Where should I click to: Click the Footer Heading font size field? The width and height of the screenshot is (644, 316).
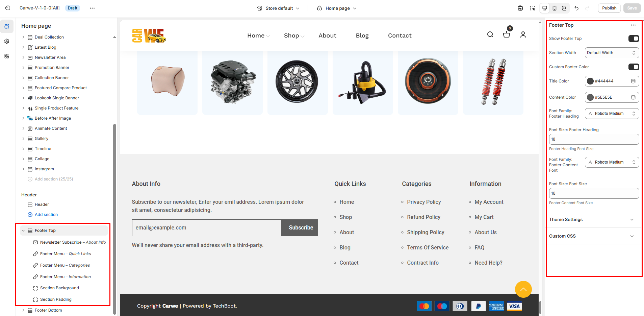click(x=594, y=139)
